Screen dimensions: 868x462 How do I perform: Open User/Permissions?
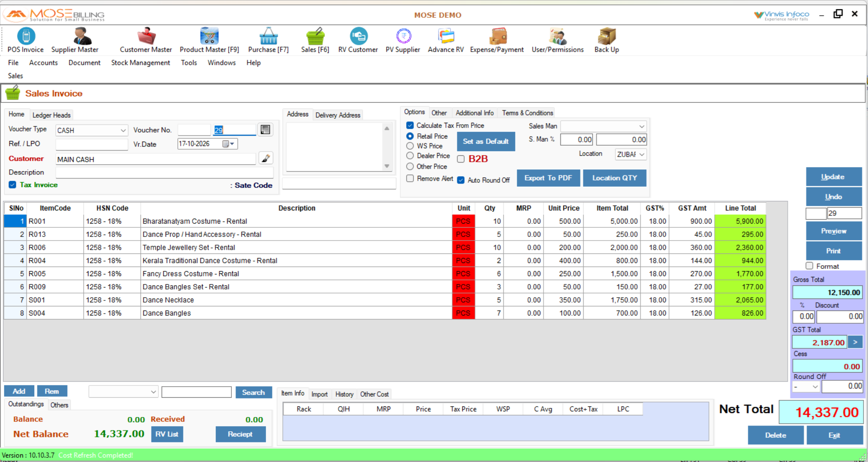click(557, 40)
